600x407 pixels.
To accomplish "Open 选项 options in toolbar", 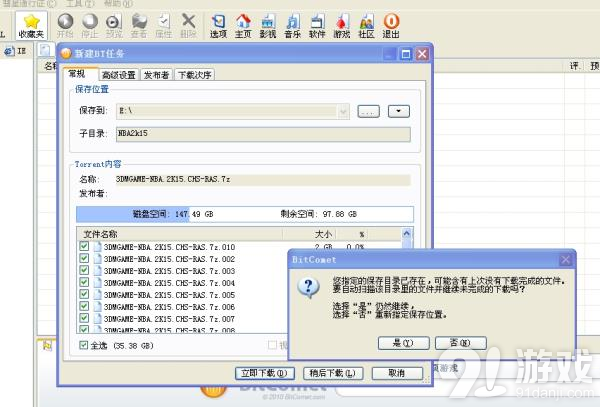I will (218, 25).
